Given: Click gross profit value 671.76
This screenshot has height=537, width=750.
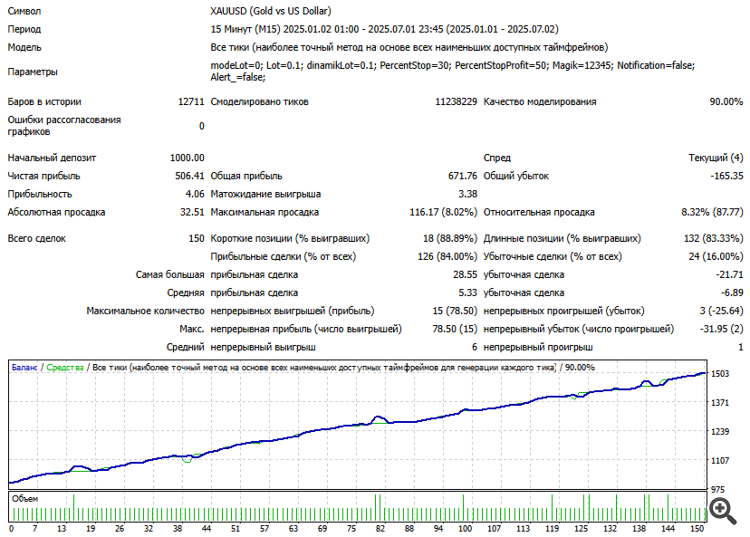Looking at the screenshot, I should tap(463, 176).
